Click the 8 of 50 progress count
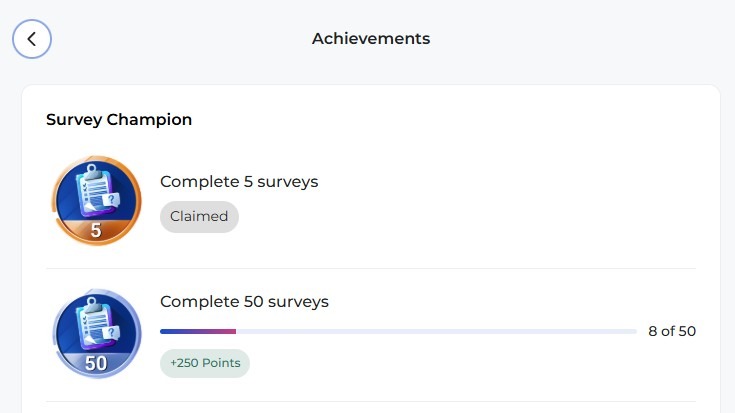 coord(672,331)
